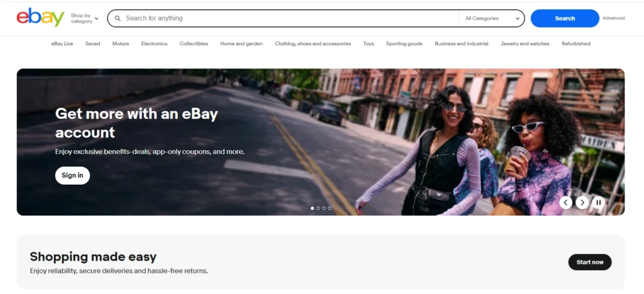Click the Start now button
Image resolution: width=644 pixels, height=294 pixels.
point(590,262)
